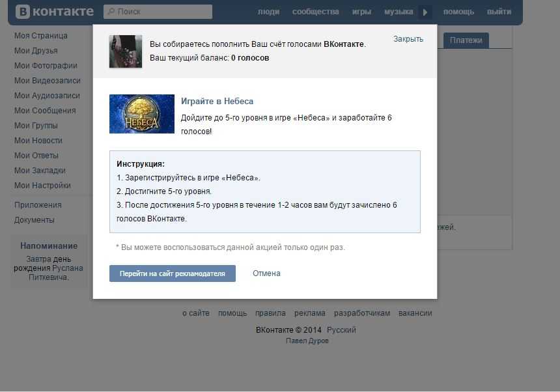Open the Играйте в Небеса link
Image resolution: width=560 pixels, height=392 pixels.
tap(217, 102)
